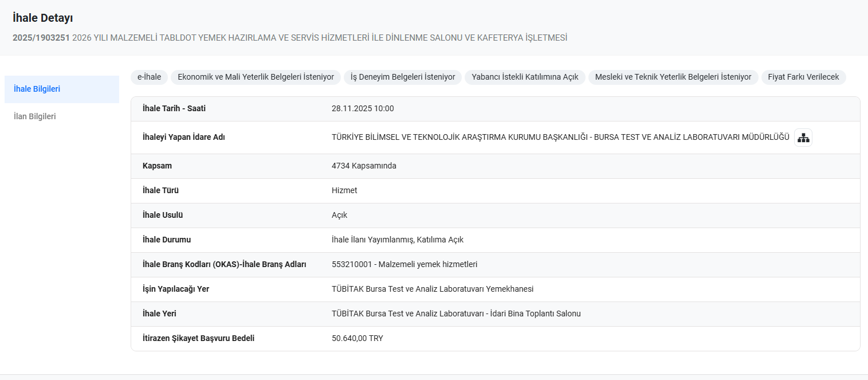Click the İhale Detayı page heading

coord(42,18)
